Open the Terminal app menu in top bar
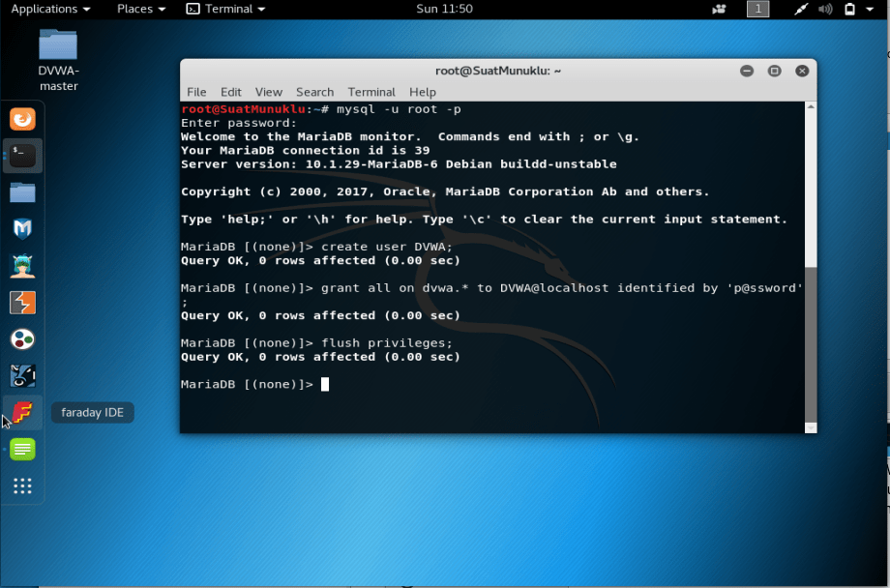The image size is (890, 588). (226, 9)
